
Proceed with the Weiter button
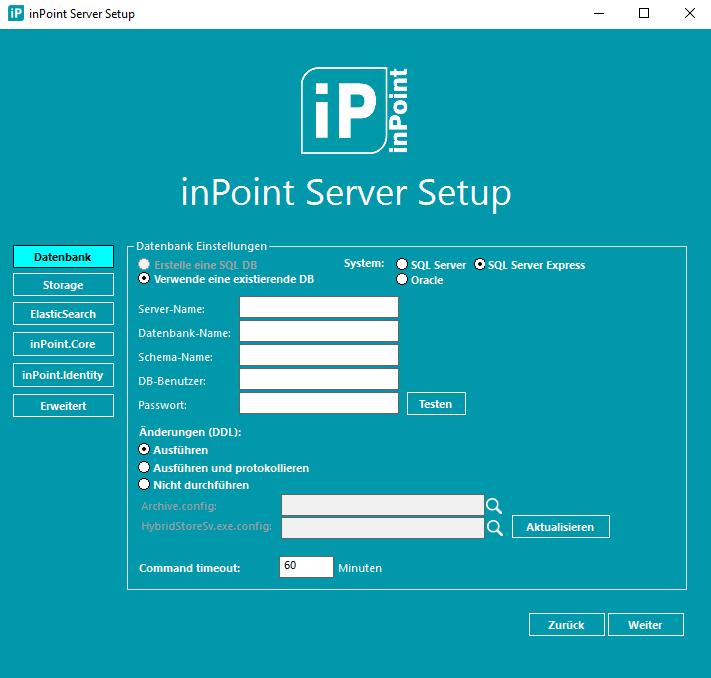646,624
